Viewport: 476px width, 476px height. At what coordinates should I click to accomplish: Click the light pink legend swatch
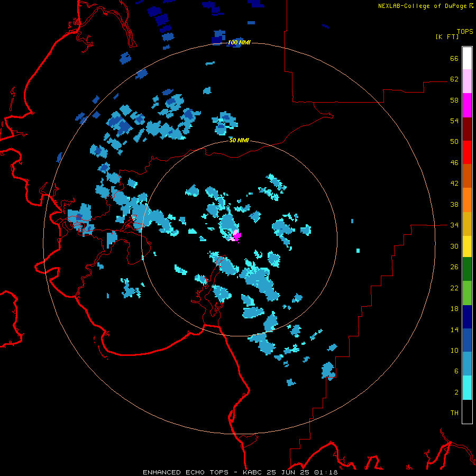[467, 81]
